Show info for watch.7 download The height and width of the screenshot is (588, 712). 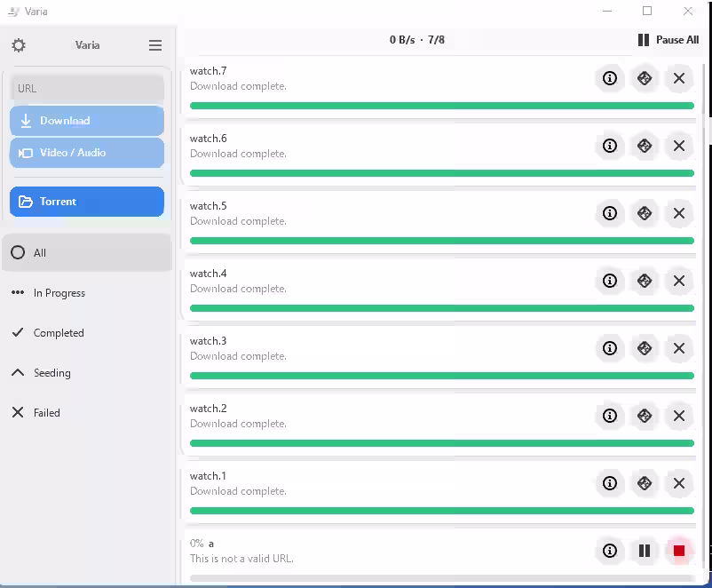610,78
